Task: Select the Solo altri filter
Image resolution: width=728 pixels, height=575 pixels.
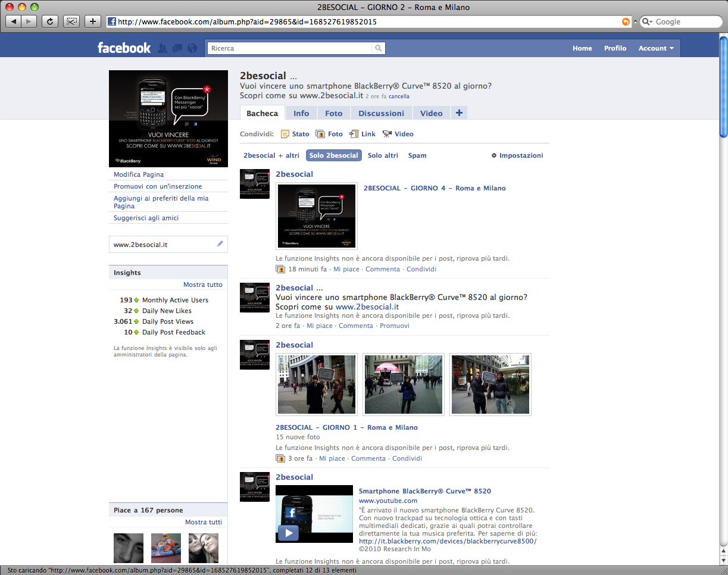Action: 383,155
